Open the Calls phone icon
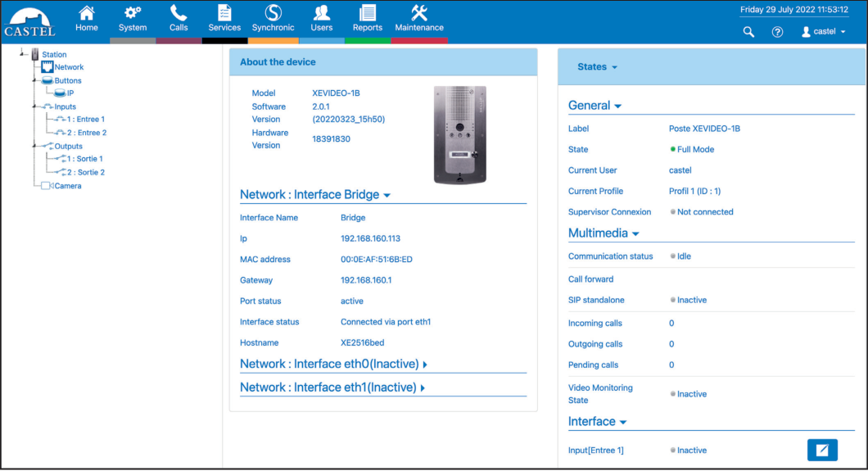Viewport: 868px width, 471px height. [179, 13]
